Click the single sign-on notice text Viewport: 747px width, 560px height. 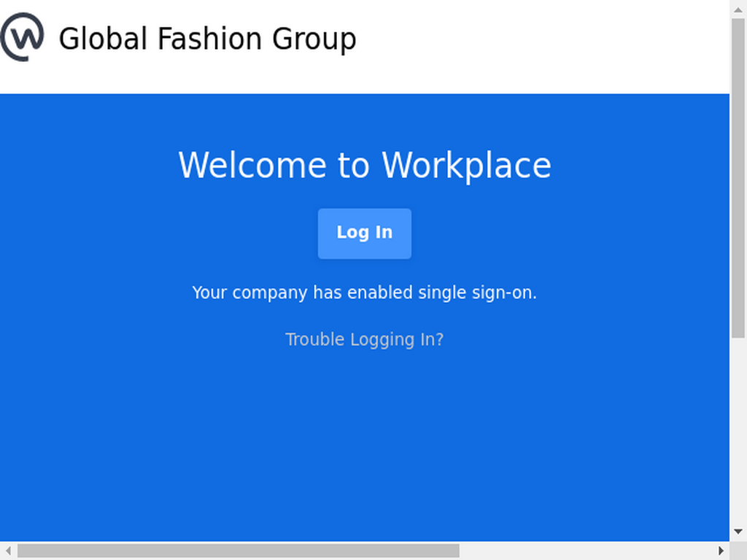tap(365, 292)
